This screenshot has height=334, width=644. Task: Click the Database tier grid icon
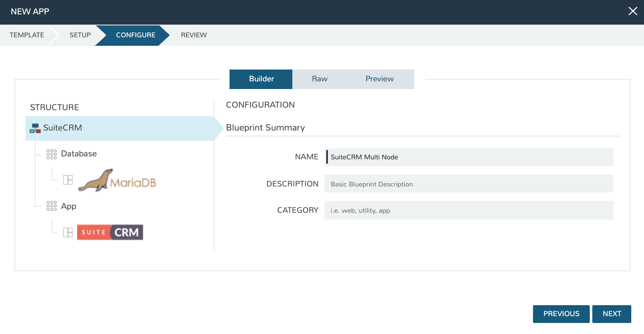tap(52, 154)
